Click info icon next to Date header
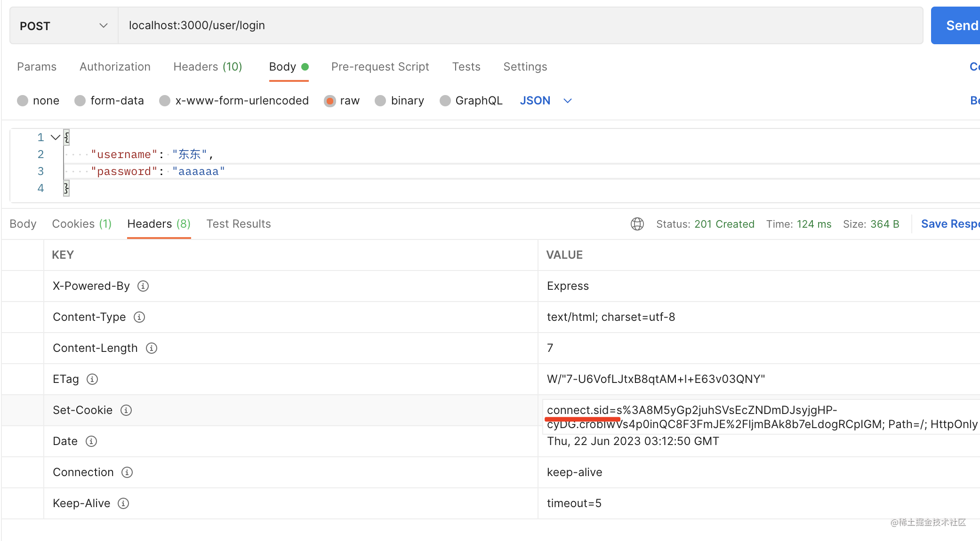The height and width of the screenshot is (541, 980). (x=91, y=441)
